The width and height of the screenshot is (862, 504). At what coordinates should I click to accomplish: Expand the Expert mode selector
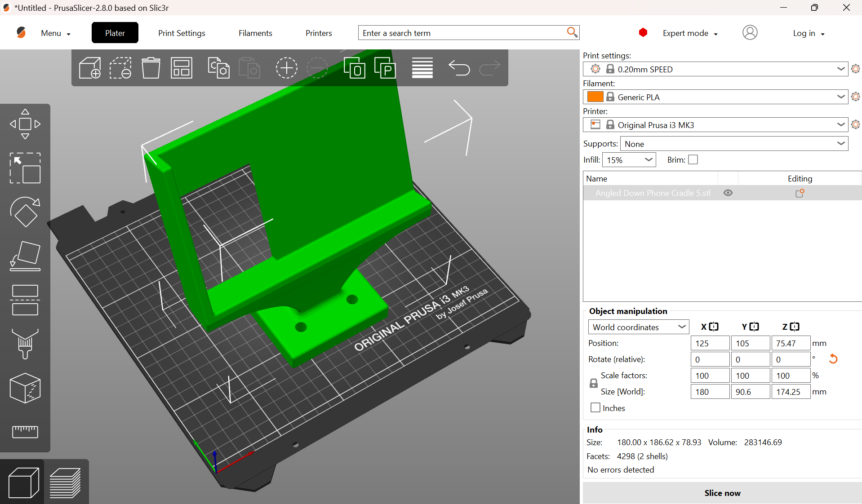(x=690, y=33)
